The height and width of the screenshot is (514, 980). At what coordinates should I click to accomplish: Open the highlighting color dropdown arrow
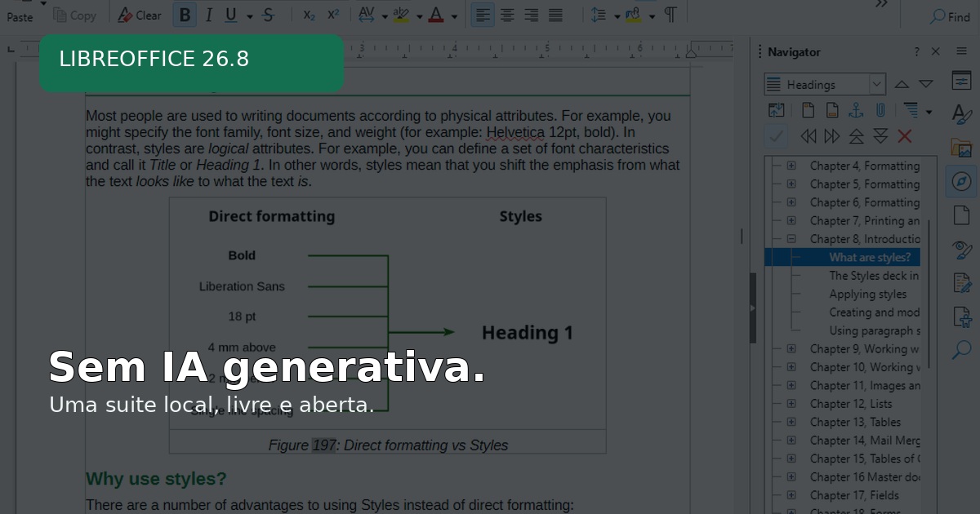[419, 16]
